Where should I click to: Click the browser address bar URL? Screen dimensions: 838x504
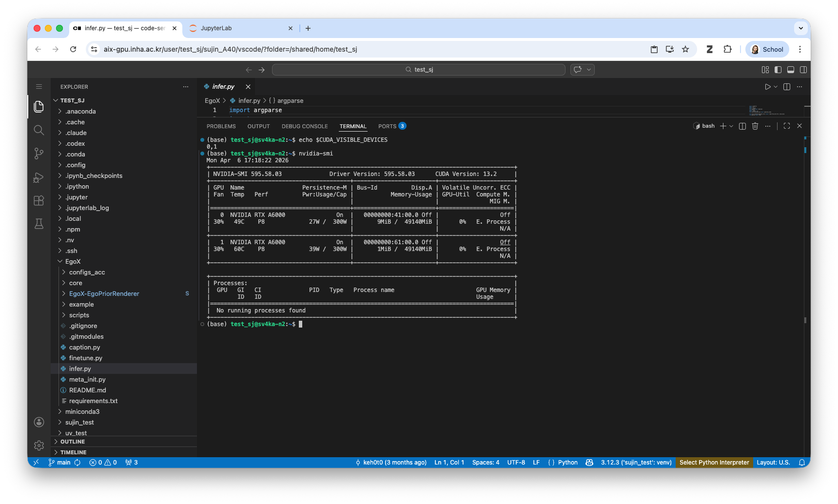(x=230, y=49)
